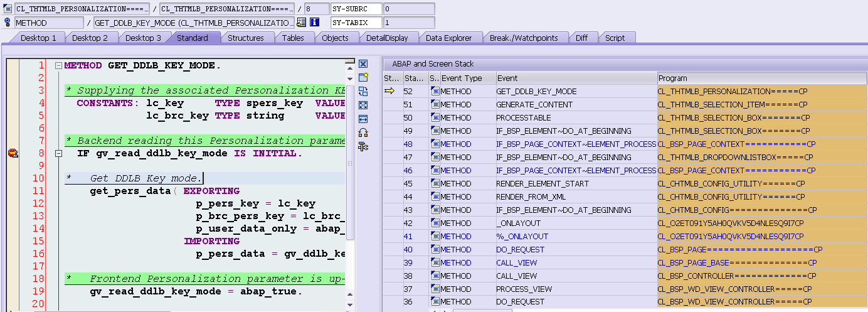
Task: Click the display object icon beside method name
Action: [x=302, y=23]
